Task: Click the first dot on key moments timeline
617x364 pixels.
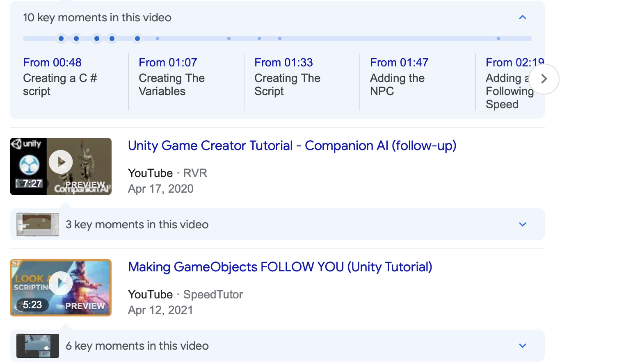Action: 61,38
